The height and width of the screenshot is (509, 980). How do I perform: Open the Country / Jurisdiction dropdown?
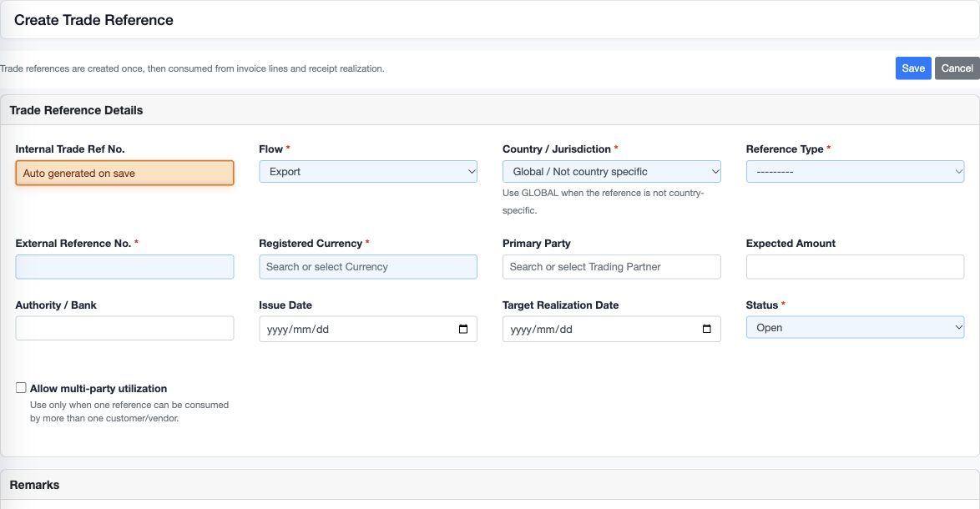[611, 172]
